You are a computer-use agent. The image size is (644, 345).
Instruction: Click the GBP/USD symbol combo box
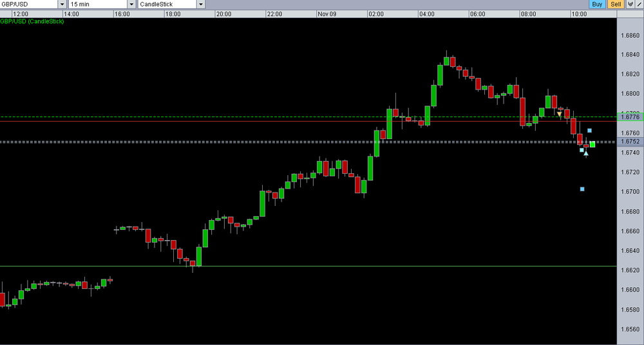[33, 5]
